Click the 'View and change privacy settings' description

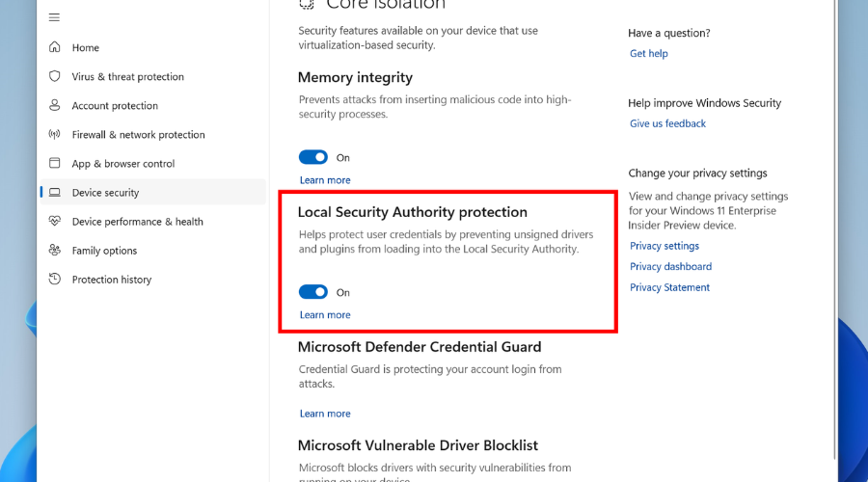708,211
